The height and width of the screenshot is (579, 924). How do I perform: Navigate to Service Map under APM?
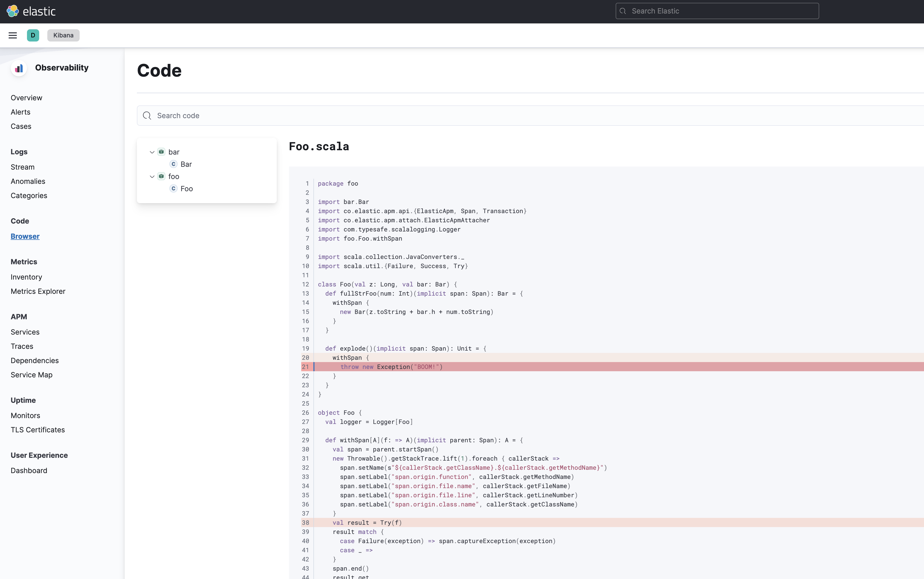[x=31, y=374]
